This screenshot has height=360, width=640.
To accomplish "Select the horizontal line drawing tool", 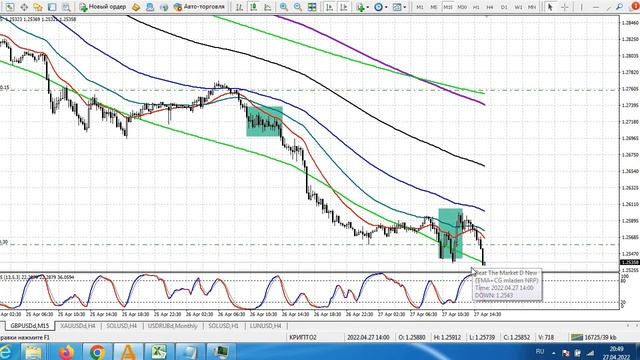I will [596, 7].
